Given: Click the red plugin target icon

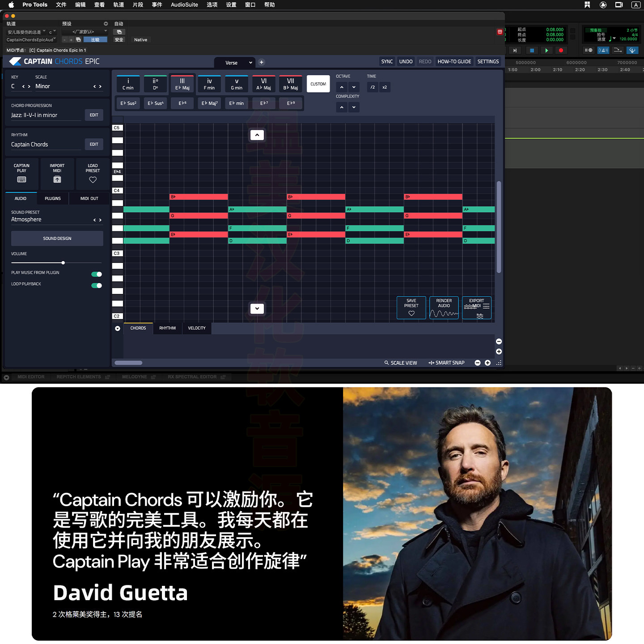Looking at the screenshot, I should (x=500, y=32).
